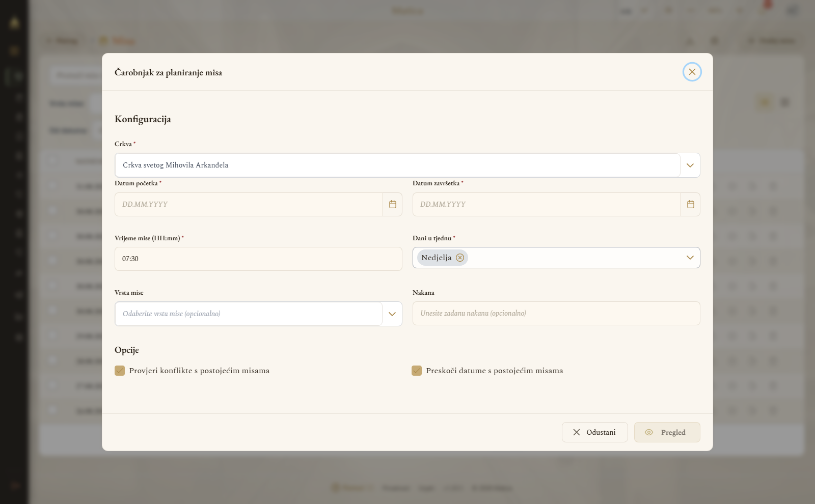Select the Crkva svetog Mihovila Arkanđela field
Image resolution: width=815 pixels, height=504 pixels.
pyautogui.click(x=397, y=165)
